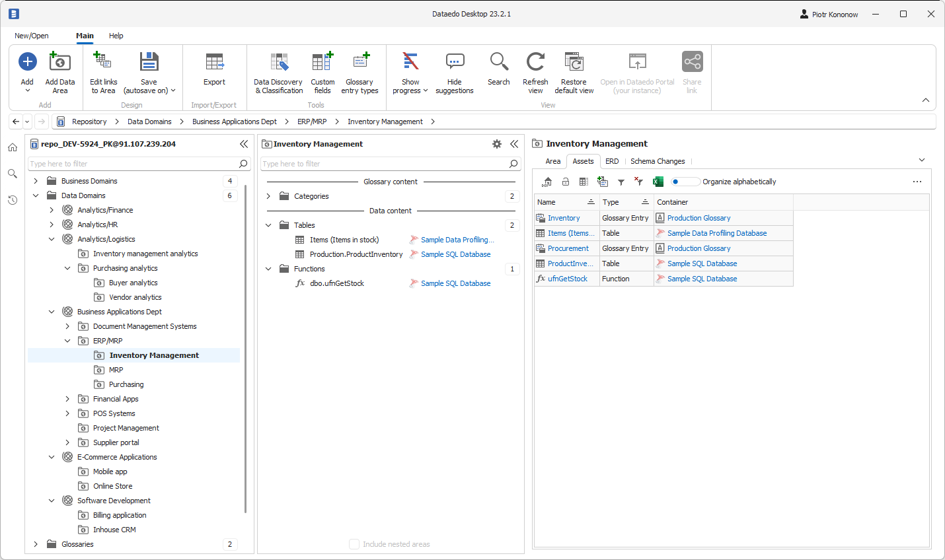
Task: Click the lock icon in Assets toolbar
Action: [566, 182]
